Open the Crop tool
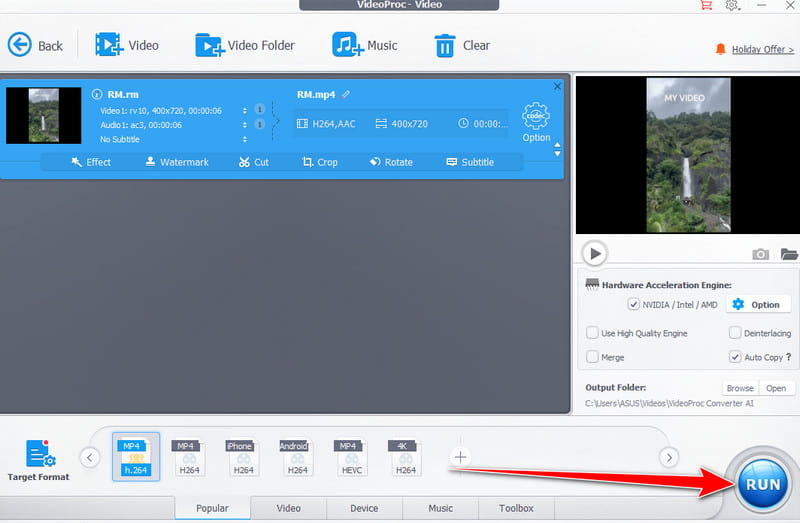Screen dimensions: 800x523 click(308, 162)
